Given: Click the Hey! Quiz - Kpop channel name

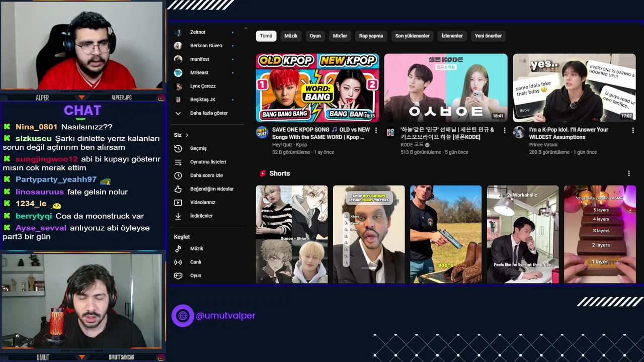Looking at the screenshot, I should pos(289,145).
